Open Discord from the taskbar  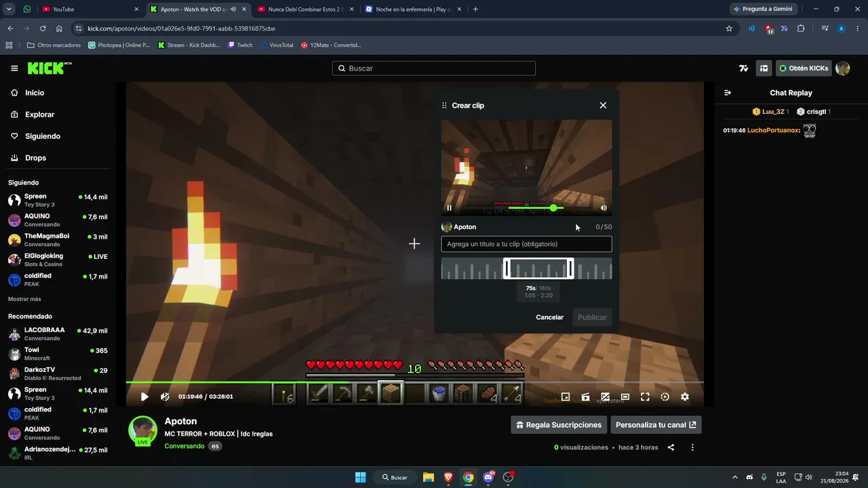pos(488,477)
